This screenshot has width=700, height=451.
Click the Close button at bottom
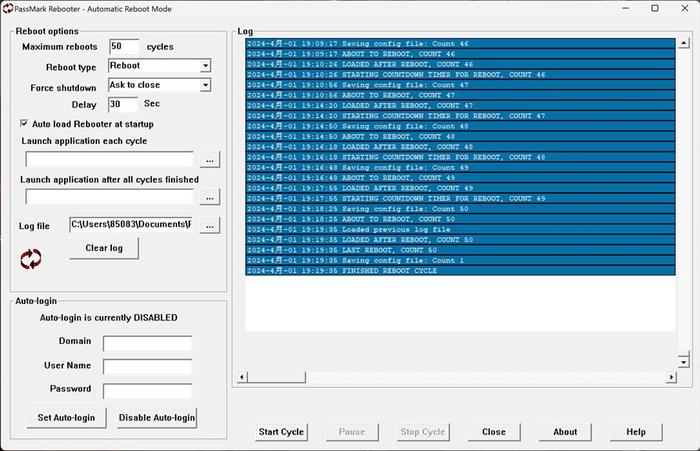494,432
